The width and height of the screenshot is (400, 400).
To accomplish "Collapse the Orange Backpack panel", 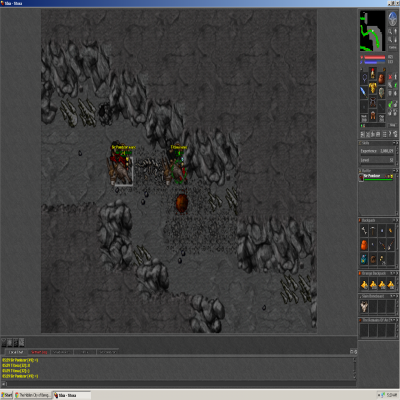I will click(x=394, y=273).
